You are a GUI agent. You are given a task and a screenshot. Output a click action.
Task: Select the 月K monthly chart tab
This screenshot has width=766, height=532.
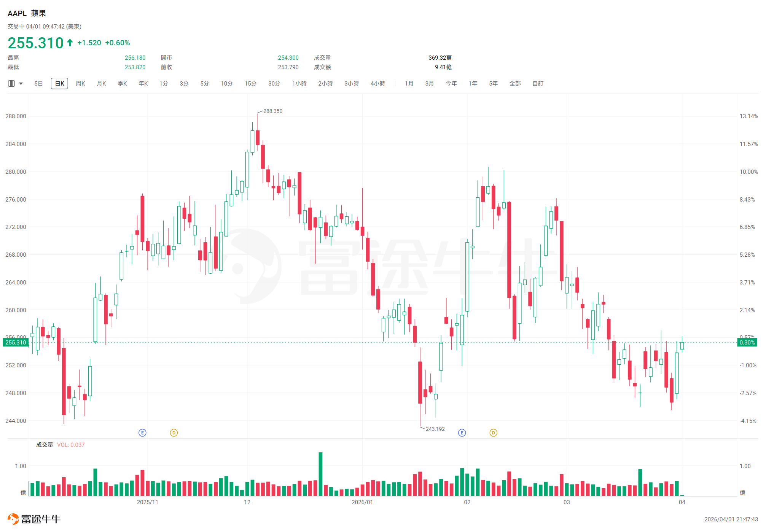tap(101, 84)
